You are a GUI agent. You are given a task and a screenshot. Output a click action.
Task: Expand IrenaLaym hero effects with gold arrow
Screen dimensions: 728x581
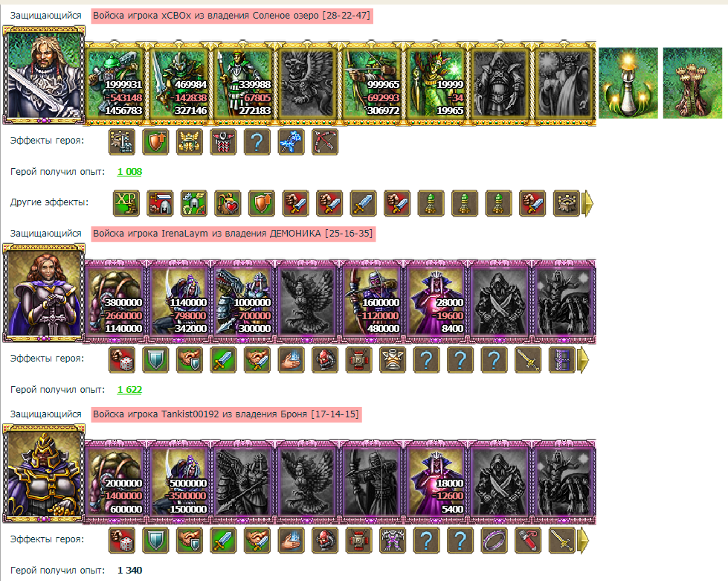tap(583, 360)
